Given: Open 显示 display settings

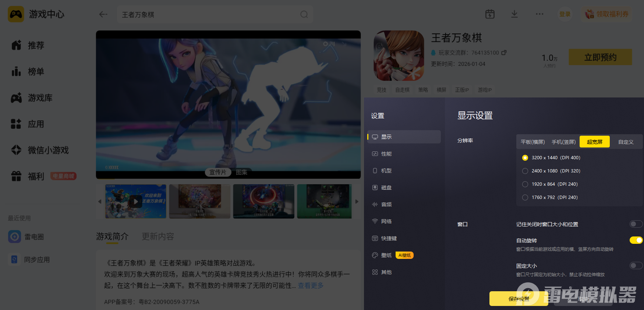Looking at the screenshot, I should pos(404,137).
